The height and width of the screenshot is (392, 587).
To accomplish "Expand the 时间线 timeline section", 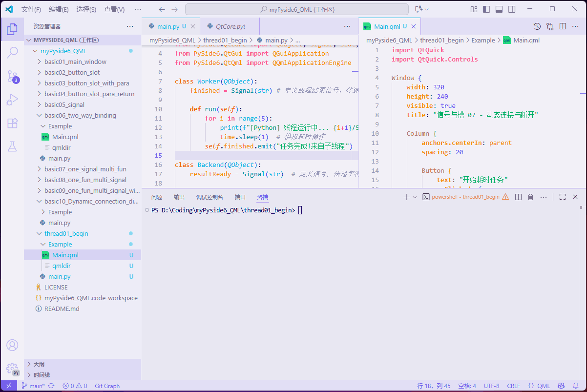I will click(x=83, y=375).
